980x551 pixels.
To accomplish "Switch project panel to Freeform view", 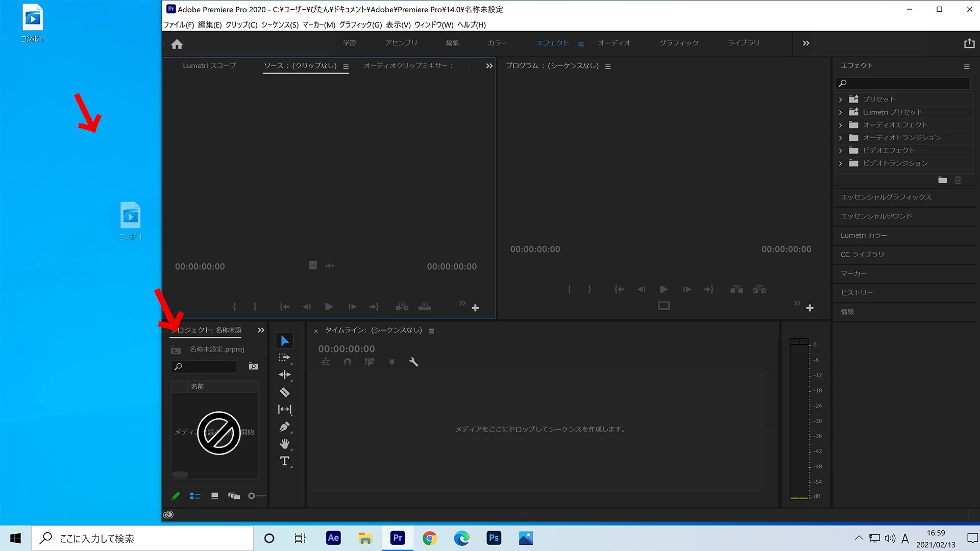I will tap(234, 496).
